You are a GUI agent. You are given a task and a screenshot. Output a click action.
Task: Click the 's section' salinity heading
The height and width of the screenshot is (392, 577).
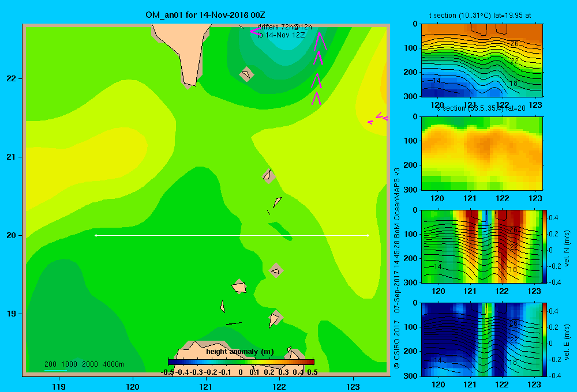point(481,108)
